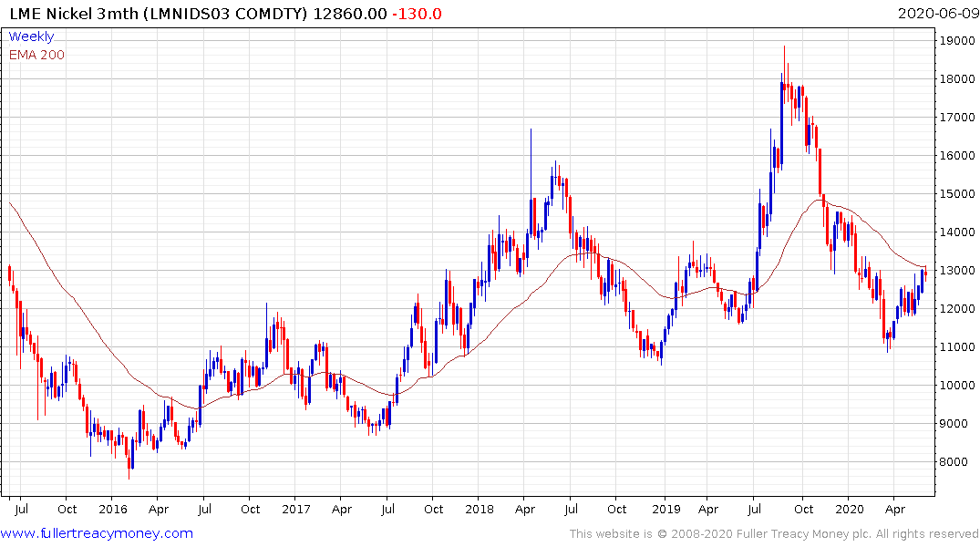Click the 16000 price axis label

coord(957,156)
